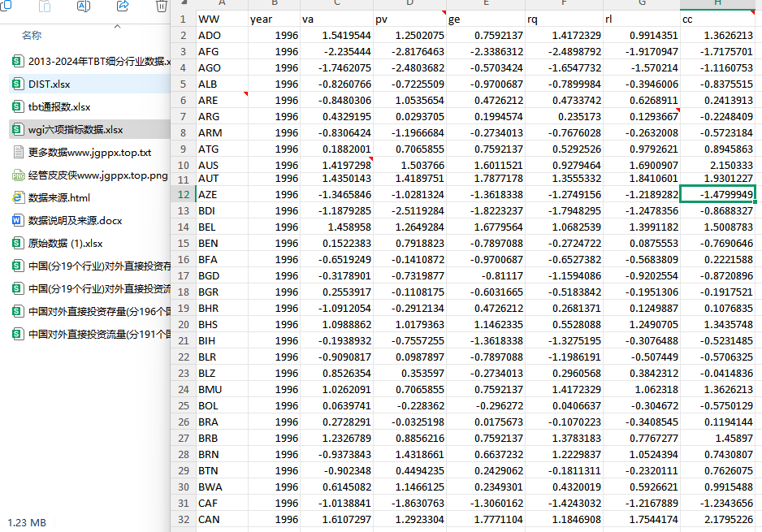Click the spreadsheet icon beside DIST.xlsx

pyautogui.click(x=18, y=84)
